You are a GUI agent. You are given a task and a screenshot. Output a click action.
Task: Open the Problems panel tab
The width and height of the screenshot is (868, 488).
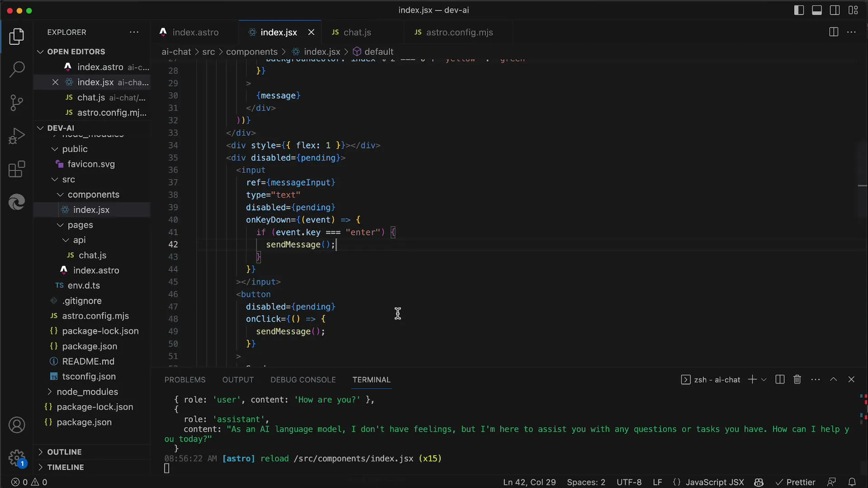tap(185, 380)
